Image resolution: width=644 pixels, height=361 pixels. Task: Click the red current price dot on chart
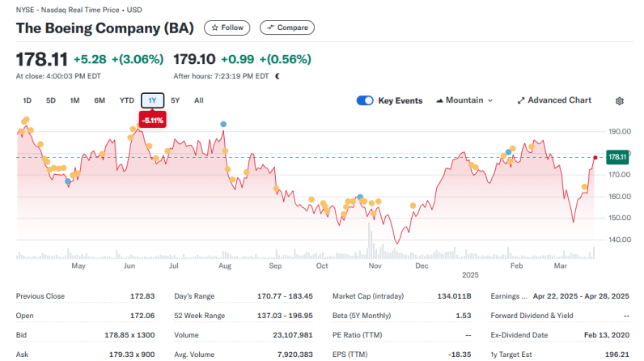tap(595, 158)
